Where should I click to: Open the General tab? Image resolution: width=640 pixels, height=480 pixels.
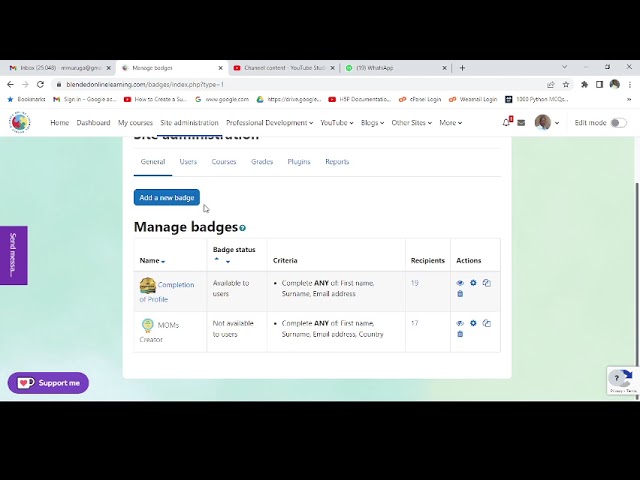[153, 162]
